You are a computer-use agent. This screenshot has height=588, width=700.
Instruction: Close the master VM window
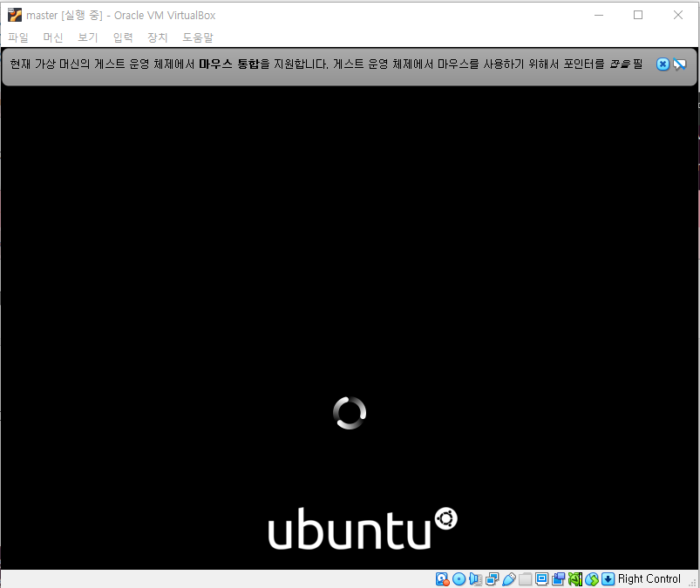point(677,15)
